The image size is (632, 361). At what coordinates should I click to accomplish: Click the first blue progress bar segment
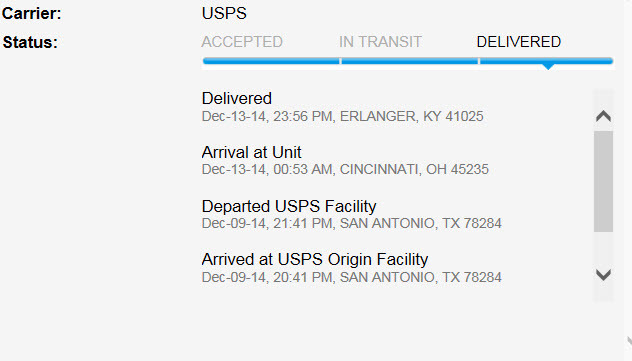click(x=271, y=61)
